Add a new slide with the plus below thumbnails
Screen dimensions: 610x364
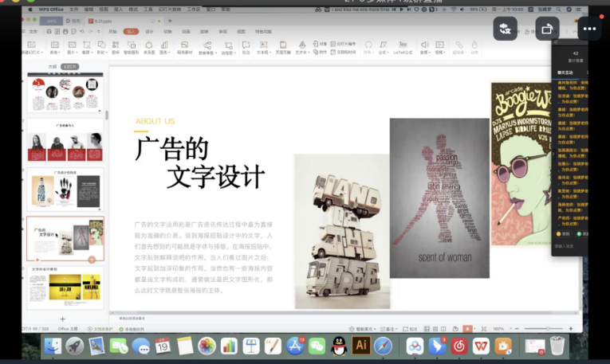63,319
